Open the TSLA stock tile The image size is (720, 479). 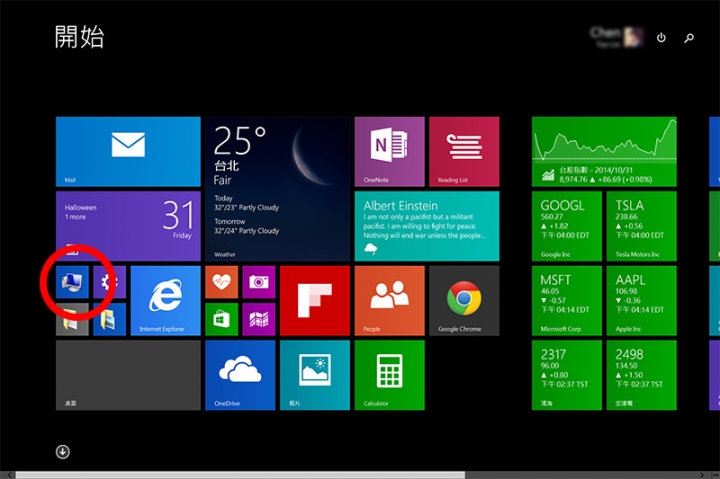pyautogui.click(x=641, y=226)
